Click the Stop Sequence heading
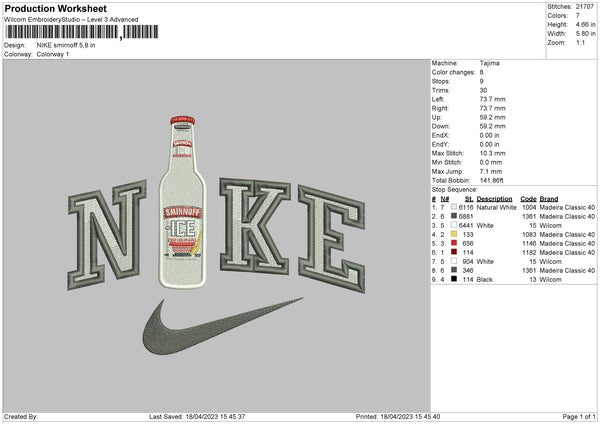This screenshot has width=600, height=424. (455, 190)
